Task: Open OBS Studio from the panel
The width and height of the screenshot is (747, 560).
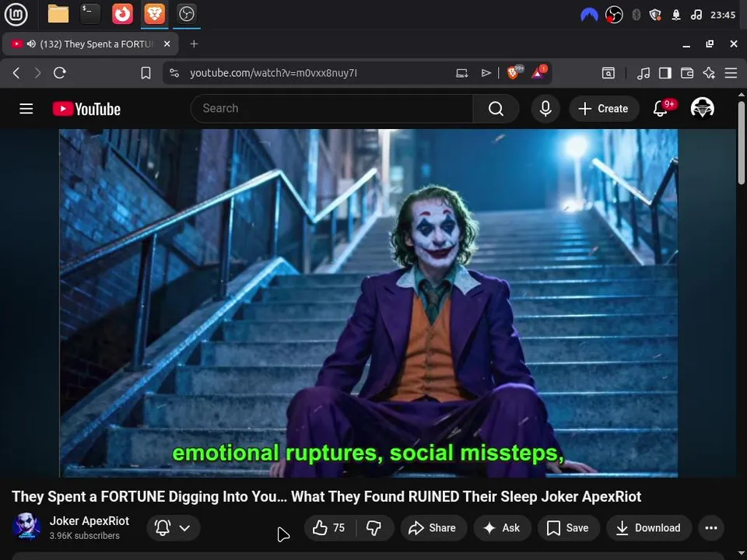Action: 186,14
